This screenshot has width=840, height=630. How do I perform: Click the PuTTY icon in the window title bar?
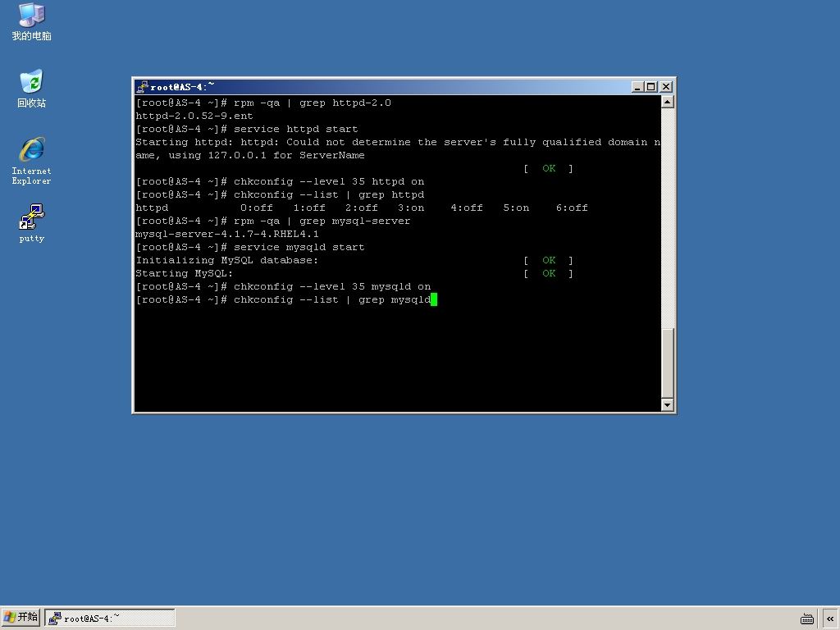(142, 87)
